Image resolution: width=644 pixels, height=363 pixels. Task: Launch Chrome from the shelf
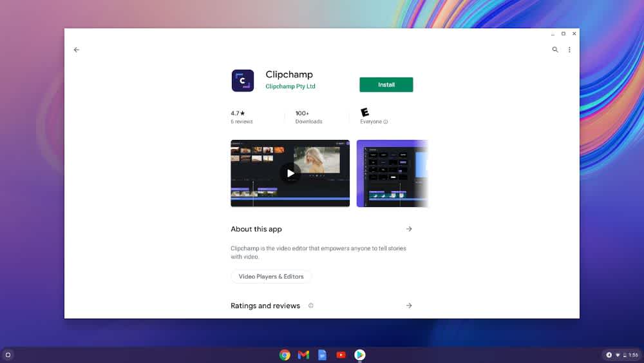tap(285, 355)
